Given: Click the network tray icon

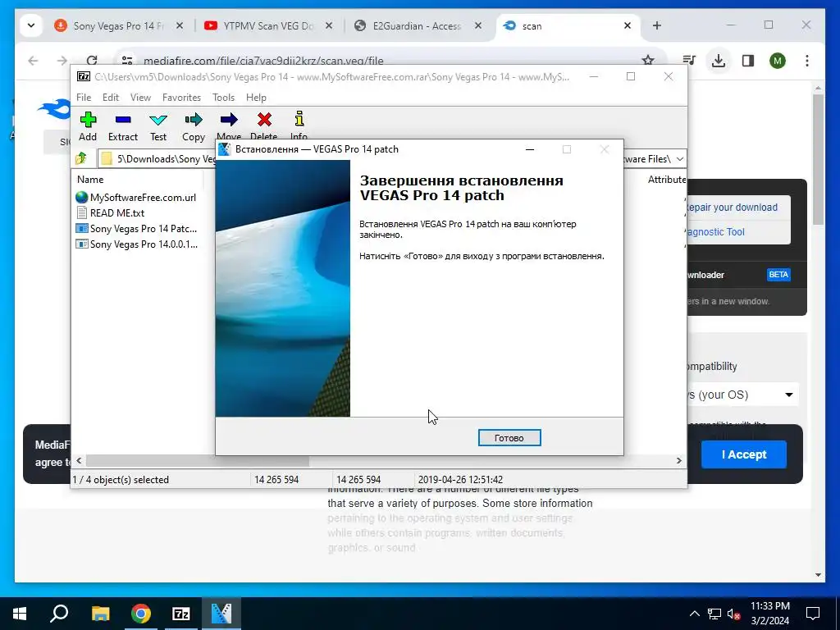Looking at the screenshot, I should (x=714, y=614).
